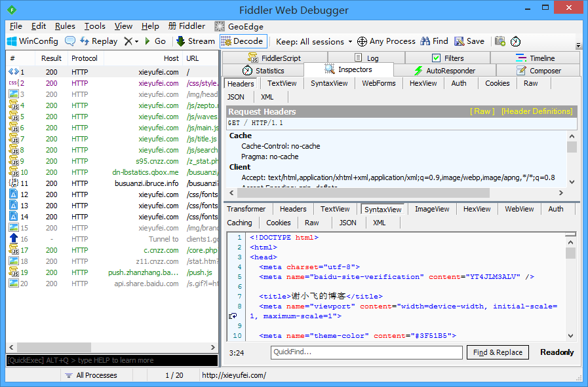This screenshot has width=588, height=387.
Task: Click the Fiddler menu item
Action: pos(187,26)
